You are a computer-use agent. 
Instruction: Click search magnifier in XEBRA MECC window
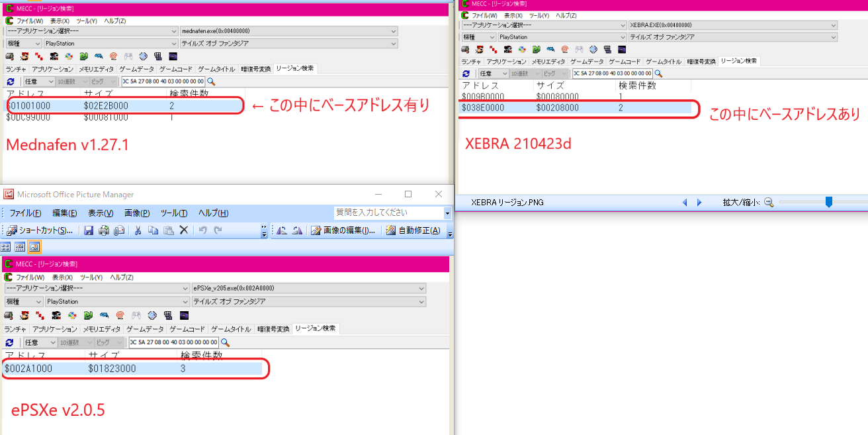tap(658, 73)
